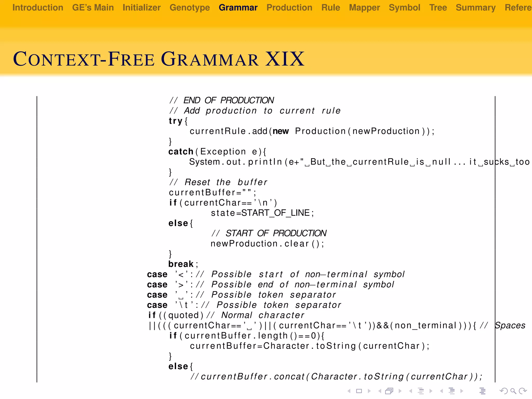Open the Rule section link
The height and width of the screenshot is (399, 532).
point(331,8)
